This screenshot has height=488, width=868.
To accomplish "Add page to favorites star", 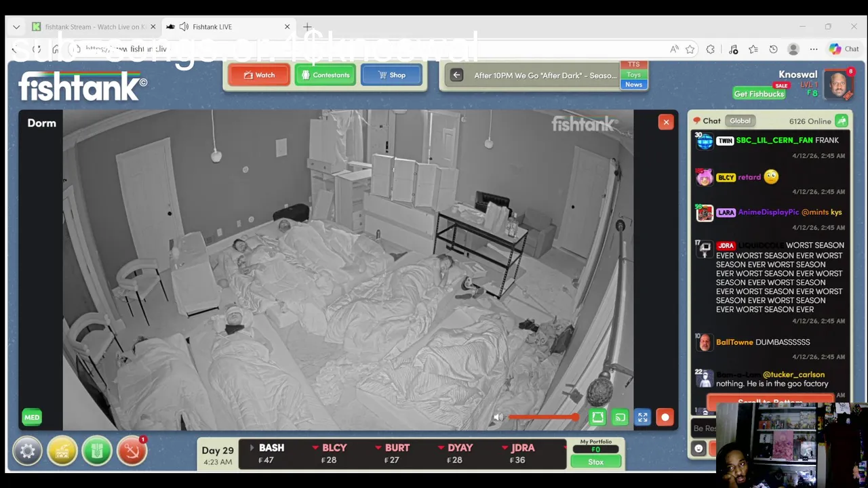I will point(690,49).
